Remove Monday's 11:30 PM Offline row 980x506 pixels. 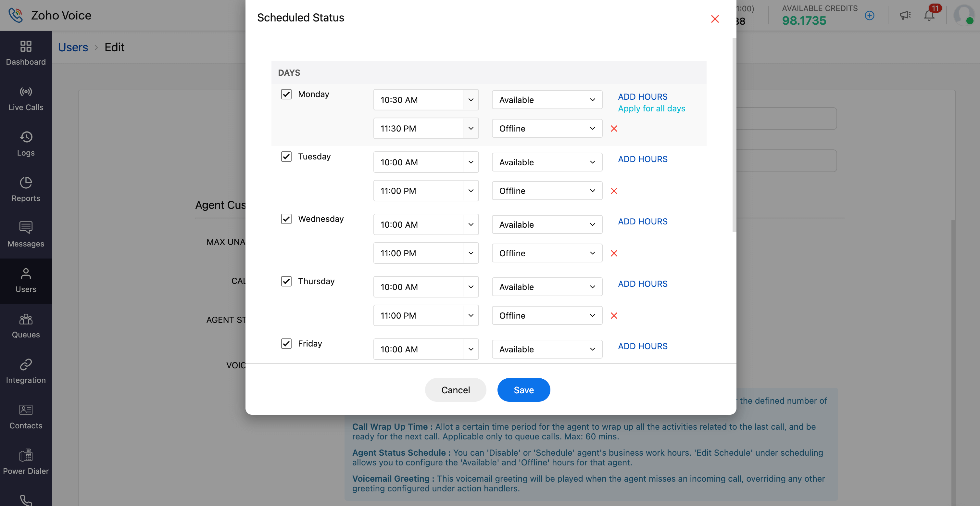pos(614,129)
